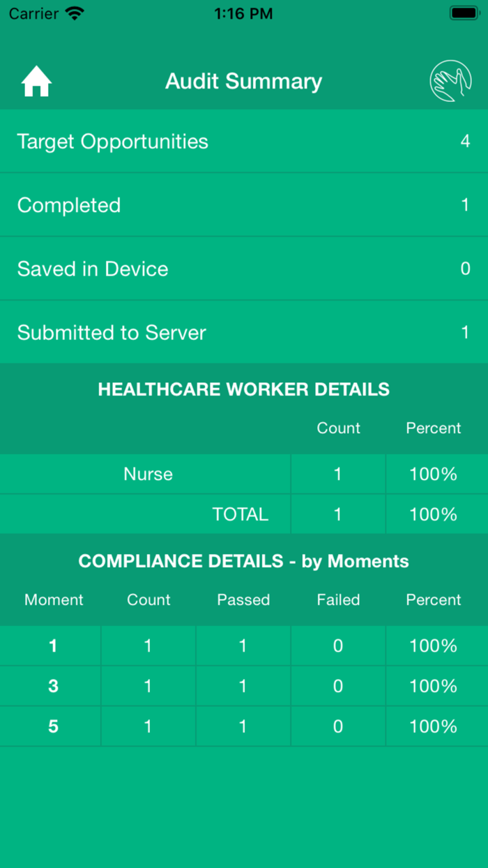Open the COMPLIANCE DETAILS by Moments header
This screenshot has width=488, height=868.
[x=243, y=561]
